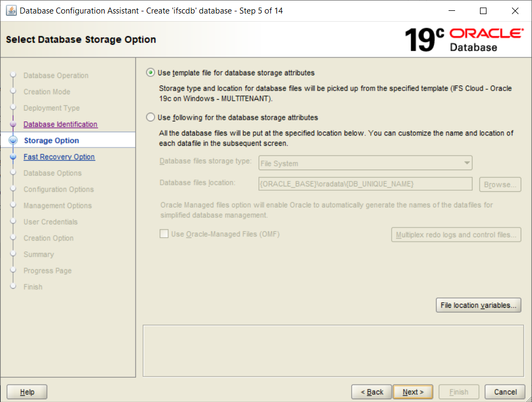Screen dimensions: 532x402
Task: Select Use template file for storage attributes
Action: point(150,73)
